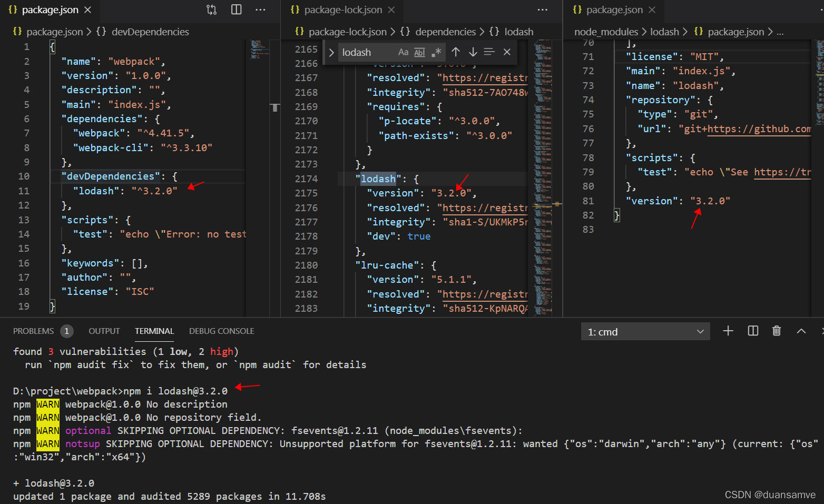824x504 pixels.
Task: Switch to the PROBLEMS panel tab
Action: (x=34, y=331)
